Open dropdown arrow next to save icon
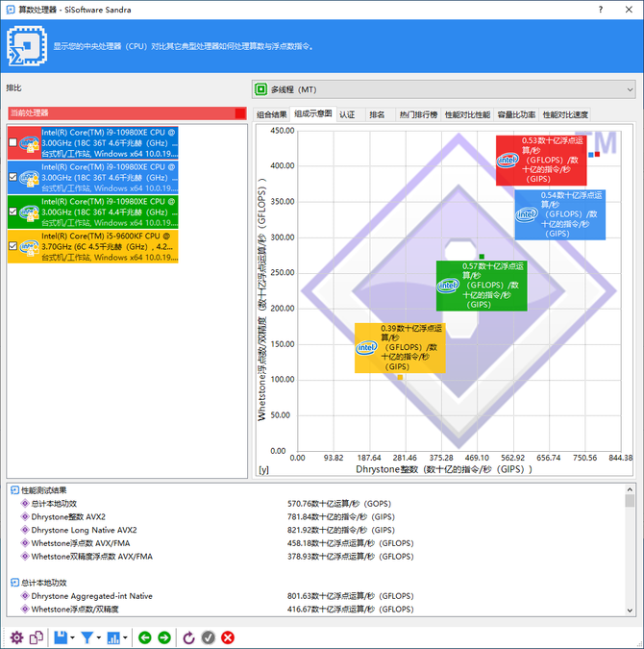The image size is (644, 649). tap(73, 637)
